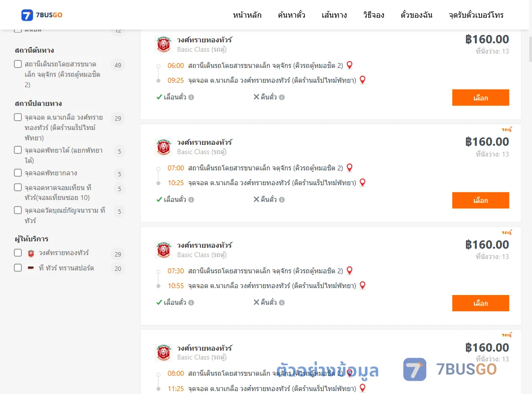Open เส้นทาง menu item
The width and height of the screenshot is (532, 394).
pyautogui.click(x=334, y=15)
